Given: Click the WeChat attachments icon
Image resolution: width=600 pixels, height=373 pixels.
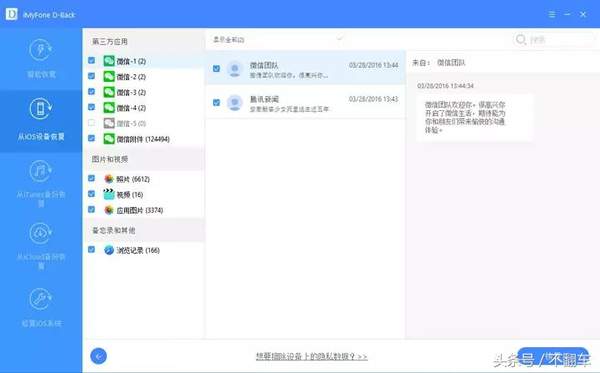Looking at the screenshot, I should (x=109, y=139).
